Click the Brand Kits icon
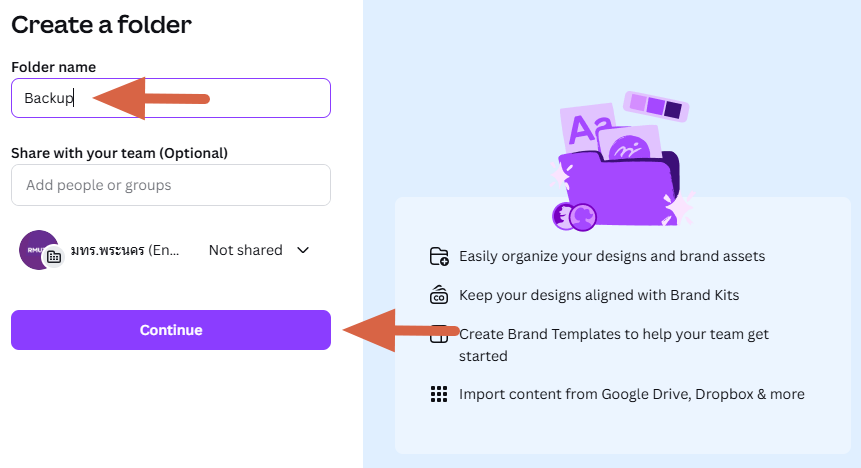The width and height of the screenshot is (861, 468). tap(439, 295)
